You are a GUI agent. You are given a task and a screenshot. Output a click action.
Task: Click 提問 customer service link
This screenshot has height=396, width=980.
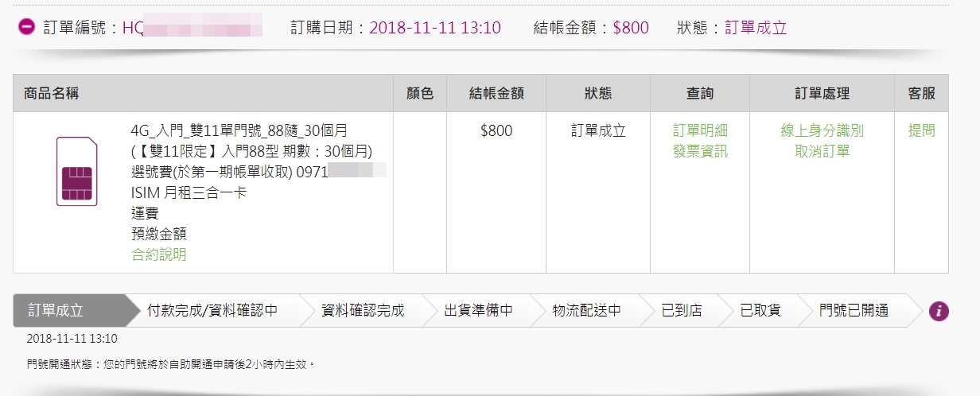pyautogui.click(x=921, y=130)
